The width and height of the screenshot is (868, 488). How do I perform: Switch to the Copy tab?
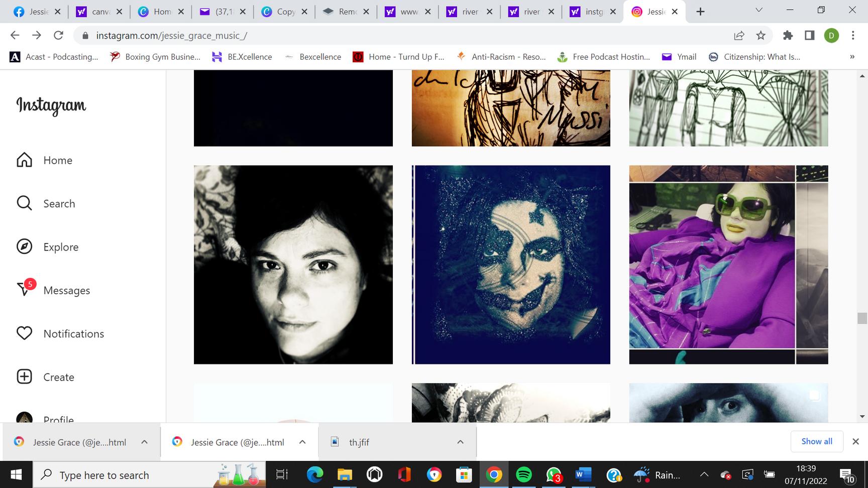(x=284, y=12)
